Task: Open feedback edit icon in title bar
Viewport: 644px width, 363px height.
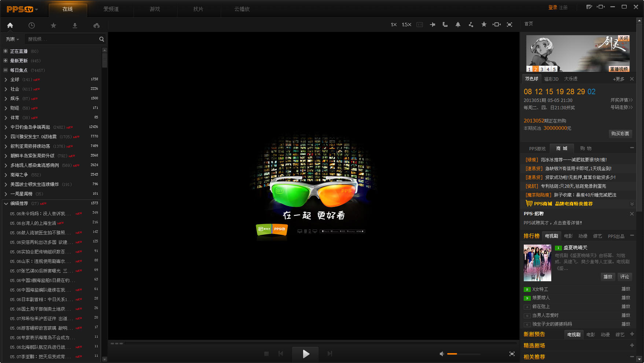Action: point(589,7)
